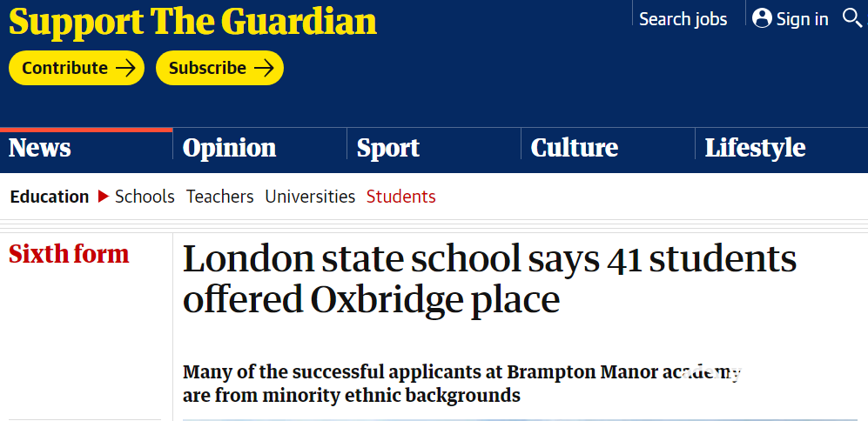
Task: Click the arrow icon in the Subscribe button
Action: 264,68
